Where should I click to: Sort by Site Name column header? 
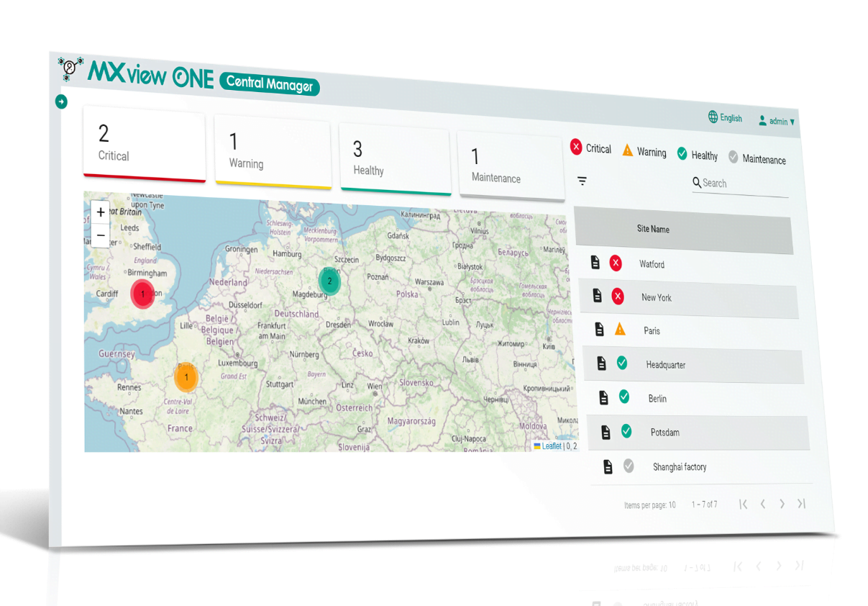click(x=653, y=229)
